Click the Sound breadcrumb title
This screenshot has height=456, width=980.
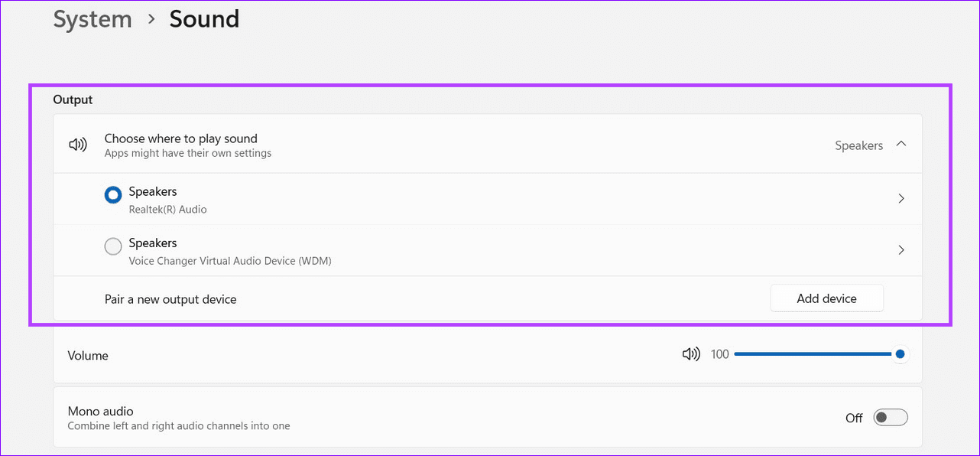(x=204, y=19)
